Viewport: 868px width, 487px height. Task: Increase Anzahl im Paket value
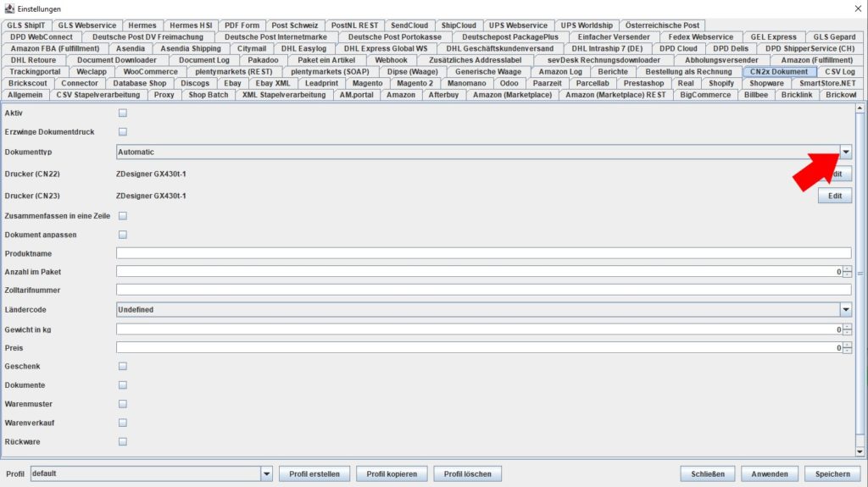tap(847, 269)
